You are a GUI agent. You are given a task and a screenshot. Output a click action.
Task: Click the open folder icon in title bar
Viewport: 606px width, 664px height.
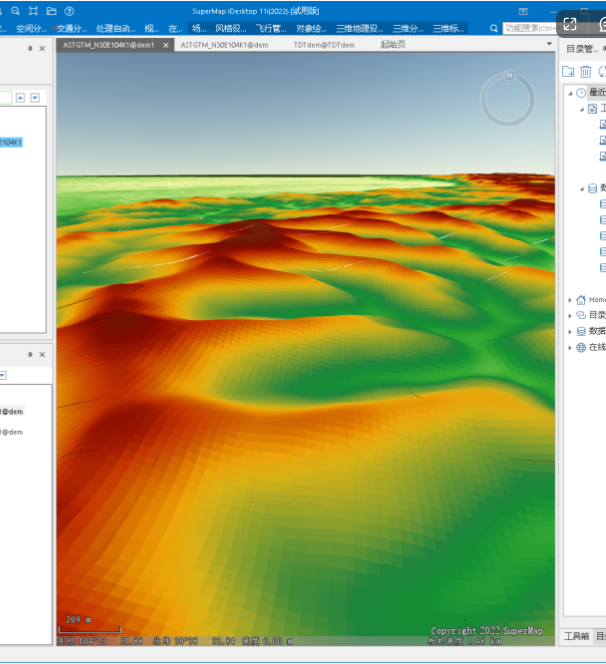(x=51, y=10)
